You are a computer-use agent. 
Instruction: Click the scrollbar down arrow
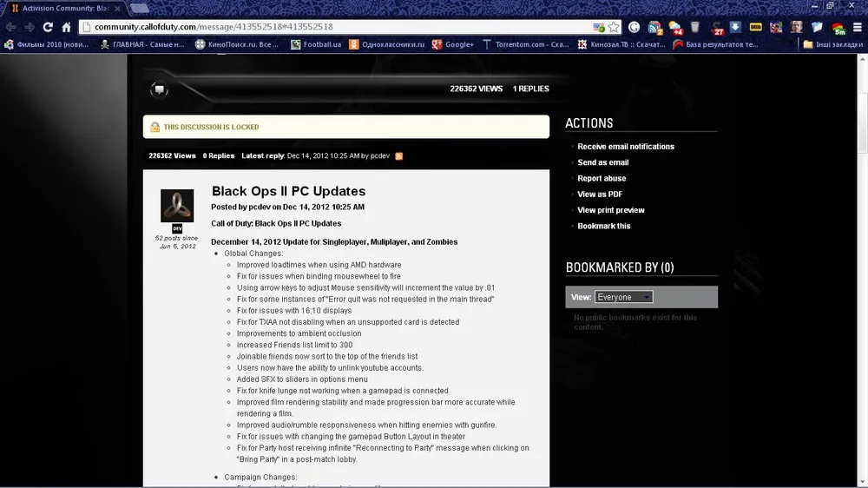(863, 481)
